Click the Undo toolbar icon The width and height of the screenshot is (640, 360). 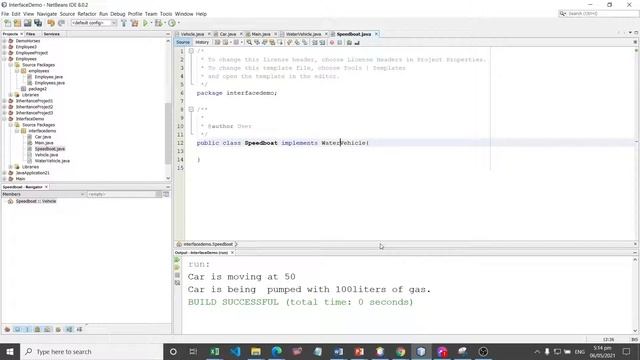[x=51, y=23]
